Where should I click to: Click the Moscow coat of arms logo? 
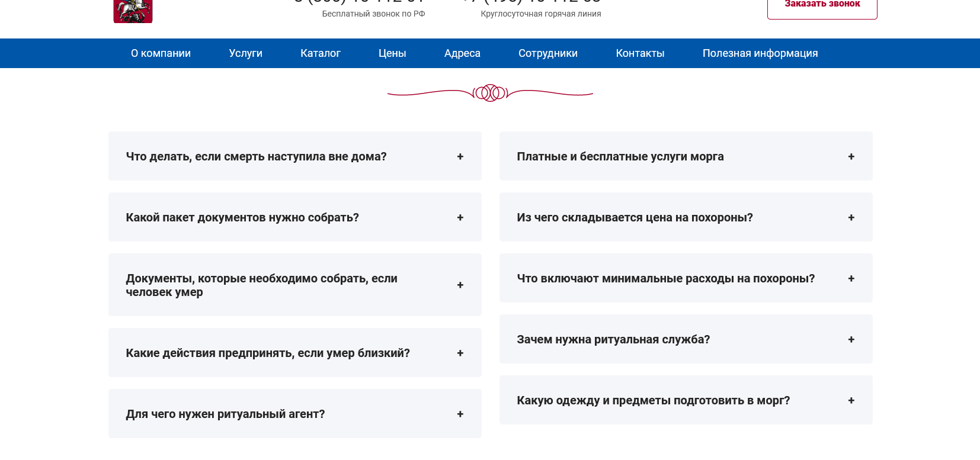(133, 11)
